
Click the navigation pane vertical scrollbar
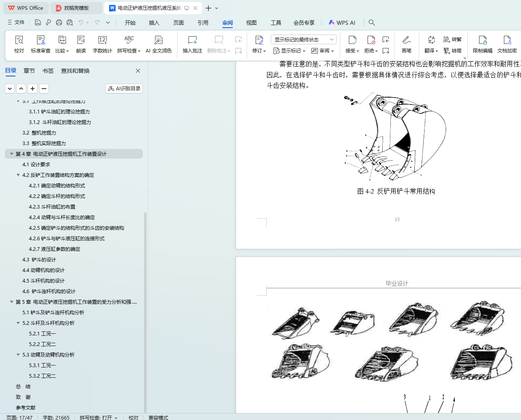pyautogui.click(x=145, y=312)
